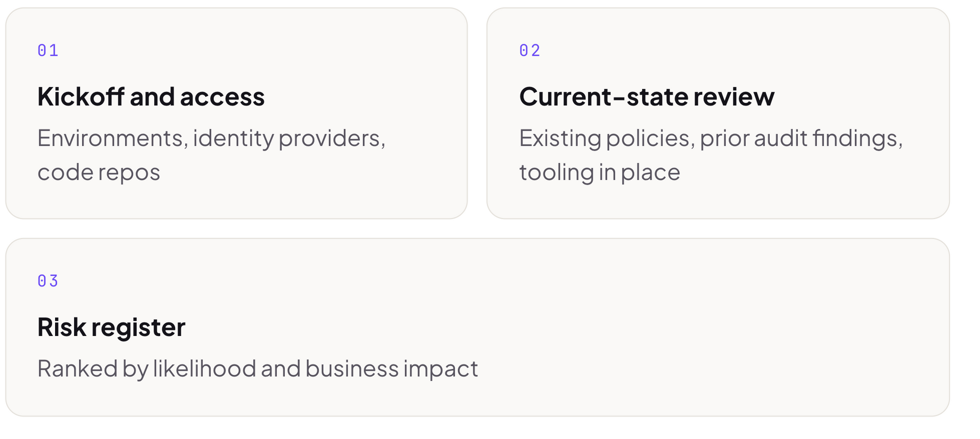The image size is (980, 439).
Task: Open the Kickoff and access card
Action: point(236,113)
